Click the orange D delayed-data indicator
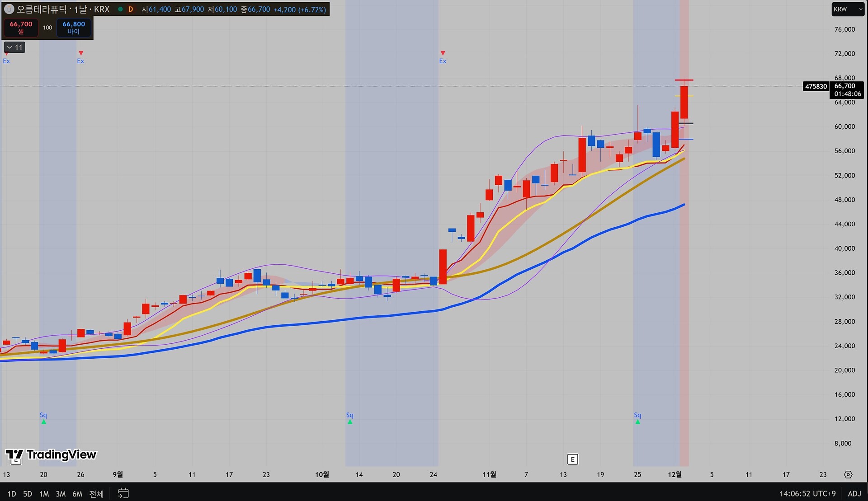 point(131,9)
